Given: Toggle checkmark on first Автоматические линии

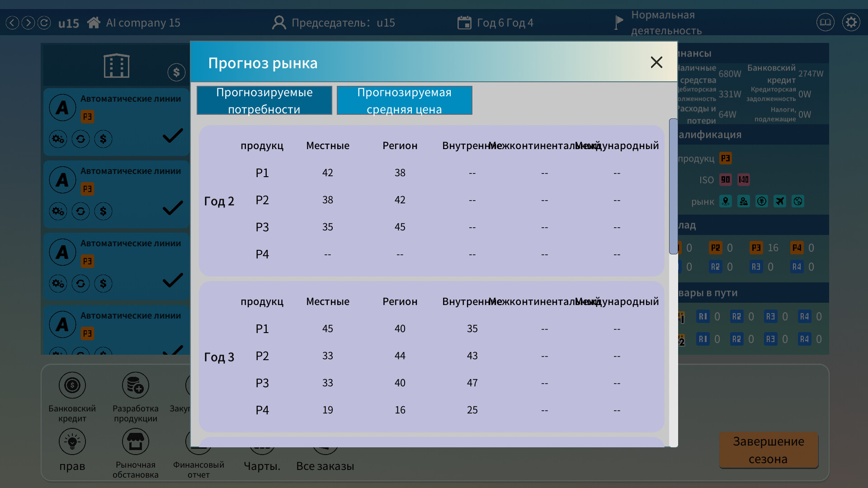Looking at the screenshot, I should (173, 136).
